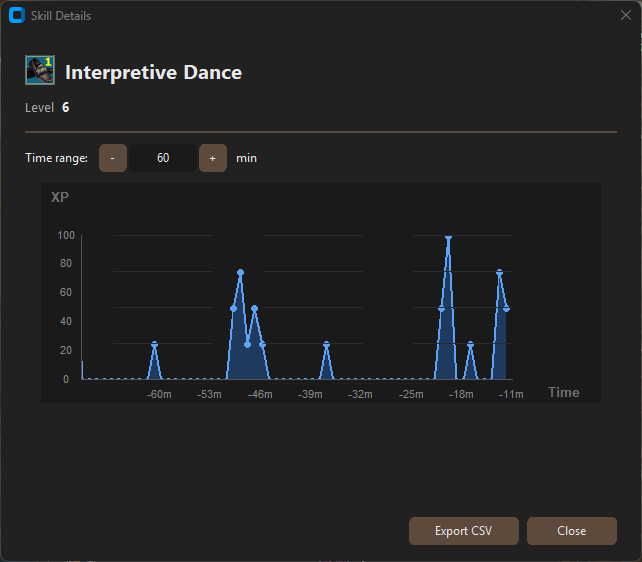The image size is (642, 562).
Task: Click the 'min' unit label
Action: pos(246,158)
